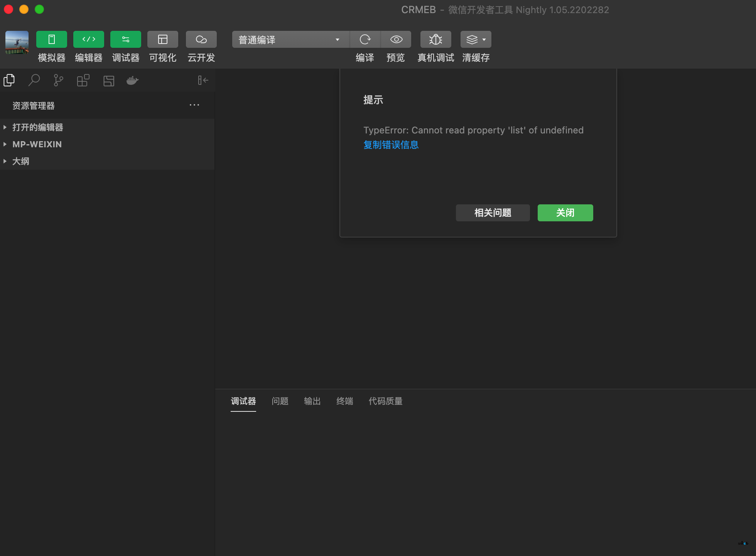Screen dimensions: 756x556
Task: Click the 相关问题 button
Action: pyautogui.click(x=493, y=213)
